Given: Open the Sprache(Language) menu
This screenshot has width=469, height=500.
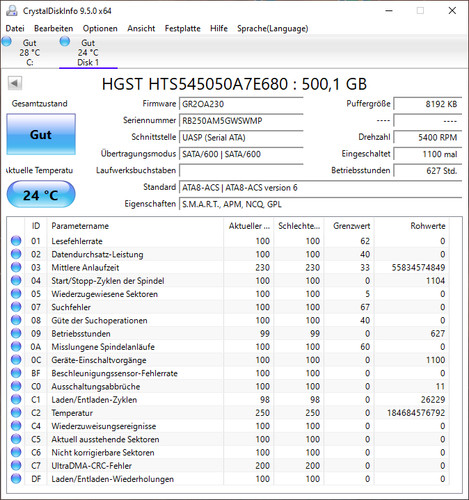Looking at the screenshot, I should [273, 28].
